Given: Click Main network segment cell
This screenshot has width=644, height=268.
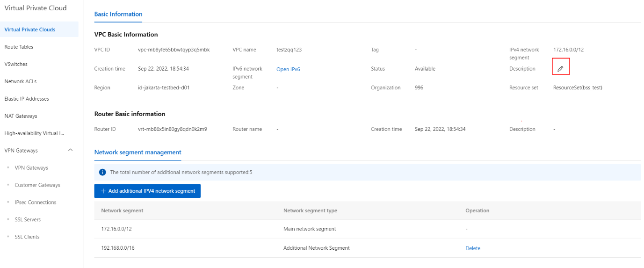Looking at the screenshot, I should [x=310, y=229].
